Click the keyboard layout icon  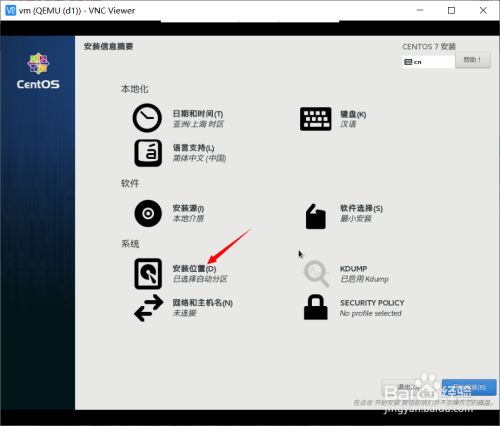point(316,119)
